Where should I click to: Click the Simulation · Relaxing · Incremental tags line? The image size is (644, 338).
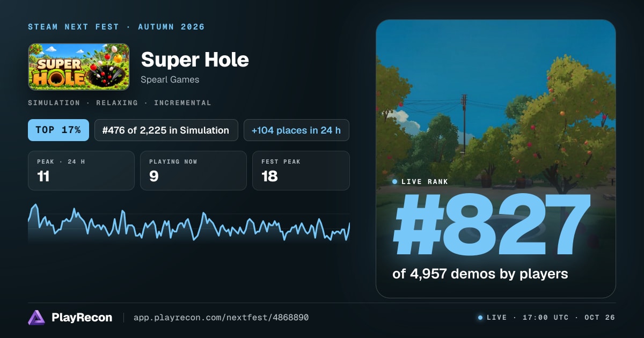tap(120, 102)
